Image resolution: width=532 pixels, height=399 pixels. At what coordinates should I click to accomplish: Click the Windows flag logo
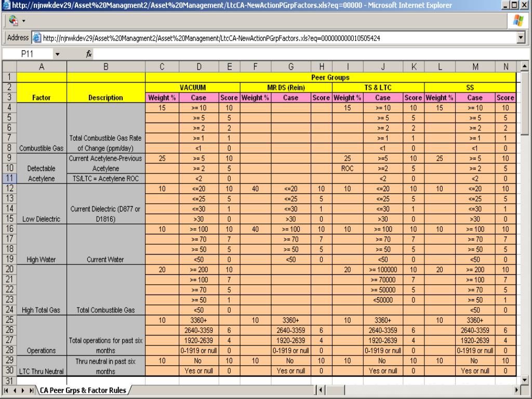pos(518,20)
